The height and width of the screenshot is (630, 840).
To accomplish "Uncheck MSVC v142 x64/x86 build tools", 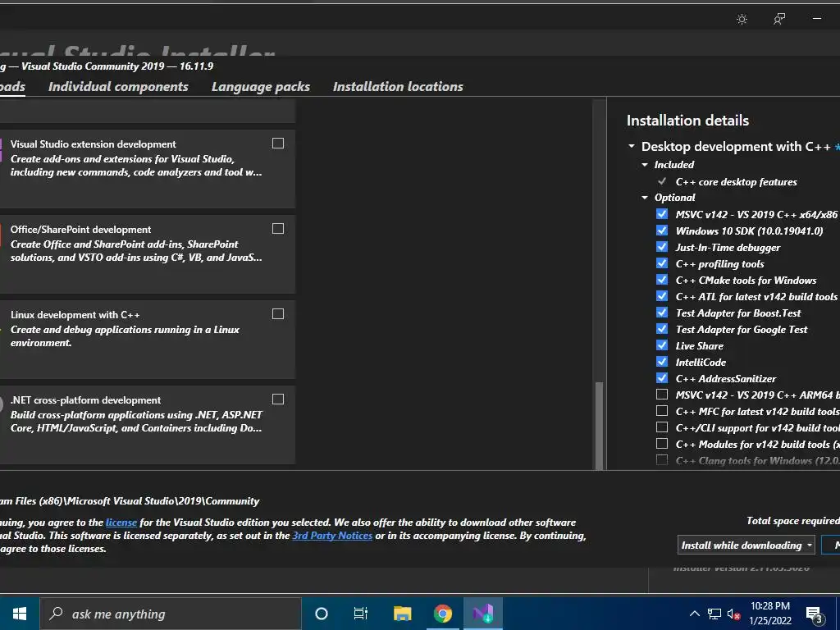I will click(x=662, y=214).
